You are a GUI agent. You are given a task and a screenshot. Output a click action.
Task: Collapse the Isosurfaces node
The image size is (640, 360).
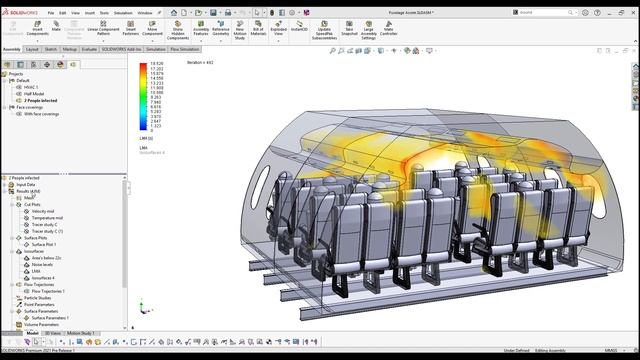[x=12, y=251]
